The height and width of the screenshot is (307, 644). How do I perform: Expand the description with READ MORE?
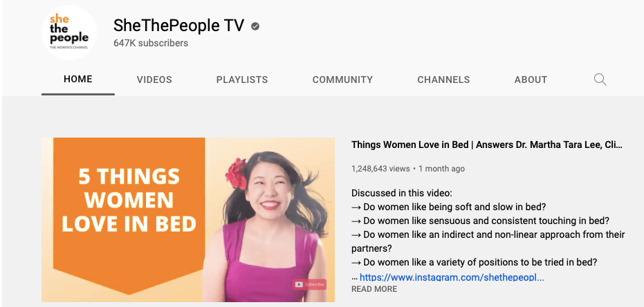click(x=374, y=289)
